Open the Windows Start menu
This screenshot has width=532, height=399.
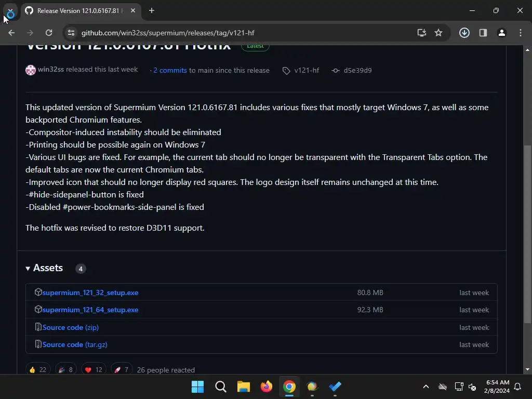pos(197,387)
